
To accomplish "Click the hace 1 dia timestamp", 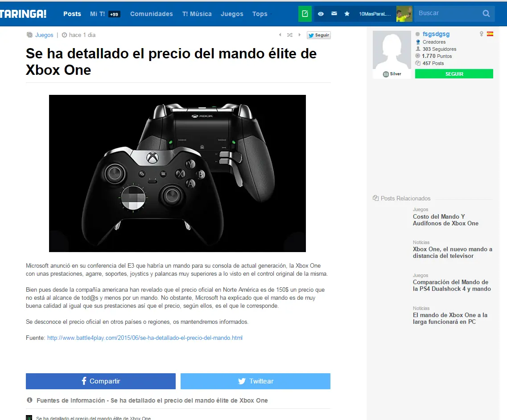I will coord(82,35).
